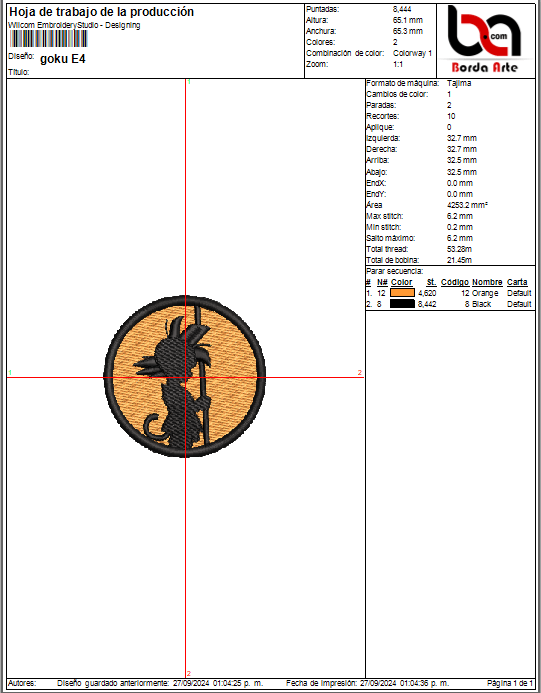Click the 'Colorway 1' value

[x=412, y=53]
